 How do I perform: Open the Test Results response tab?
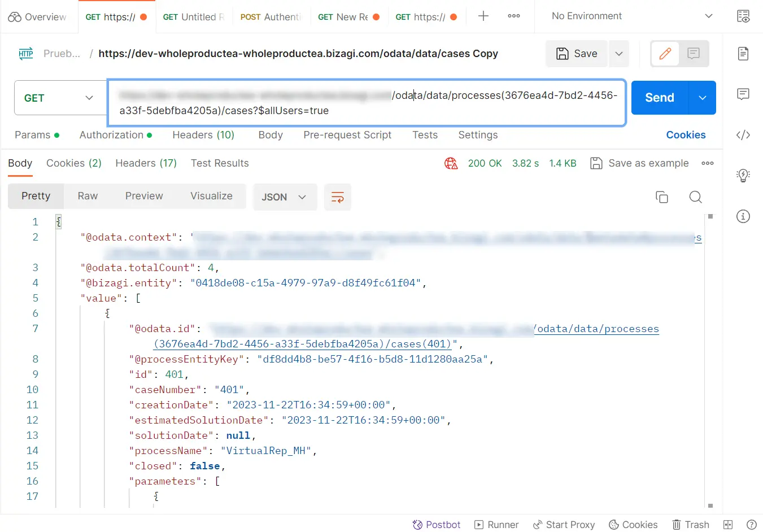coord(220,163)
